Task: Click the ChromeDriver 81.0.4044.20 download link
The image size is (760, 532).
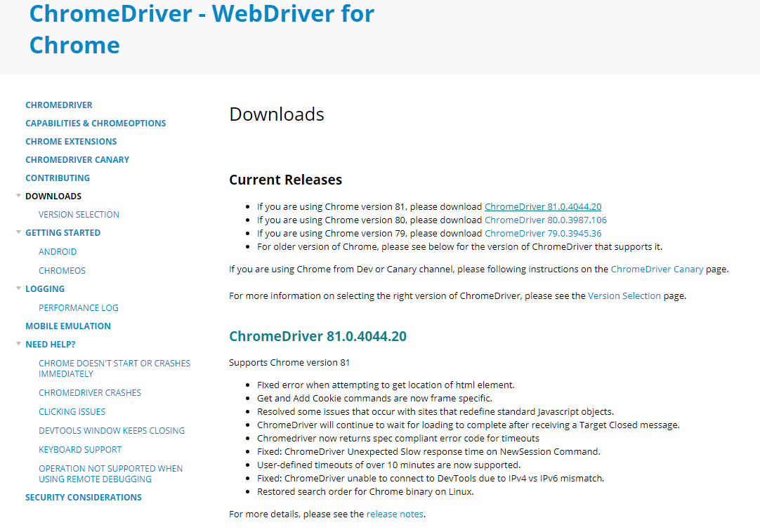Action: (543, 207)
